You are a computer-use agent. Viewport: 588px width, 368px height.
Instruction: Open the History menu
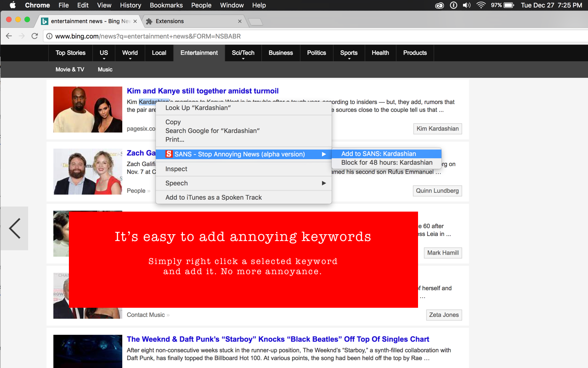click(130, 5)
